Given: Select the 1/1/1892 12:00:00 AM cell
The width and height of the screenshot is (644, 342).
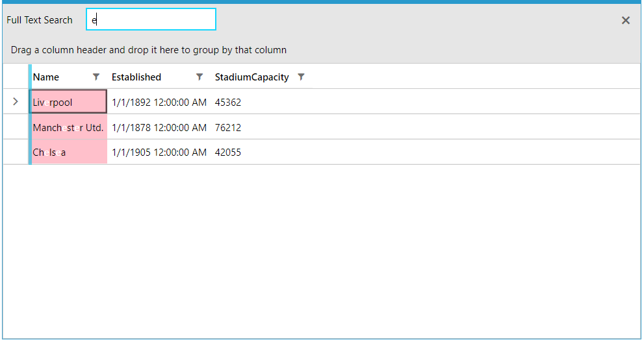Looking at the screenshot, I should (x=159, y=102).
